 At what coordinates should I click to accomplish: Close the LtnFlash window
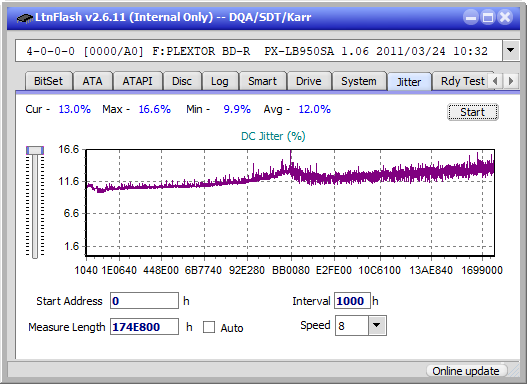click(x=505, y=17)
